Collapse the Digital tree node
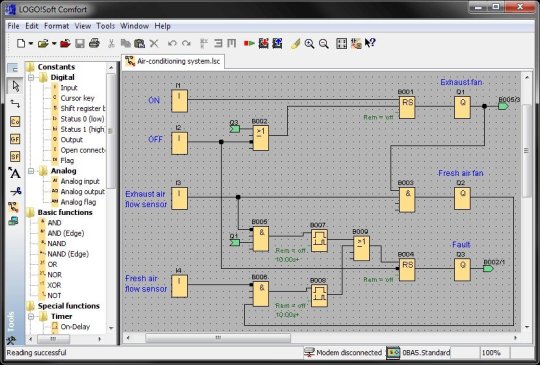This screenshot has width=540, height=365. (31, 77)
